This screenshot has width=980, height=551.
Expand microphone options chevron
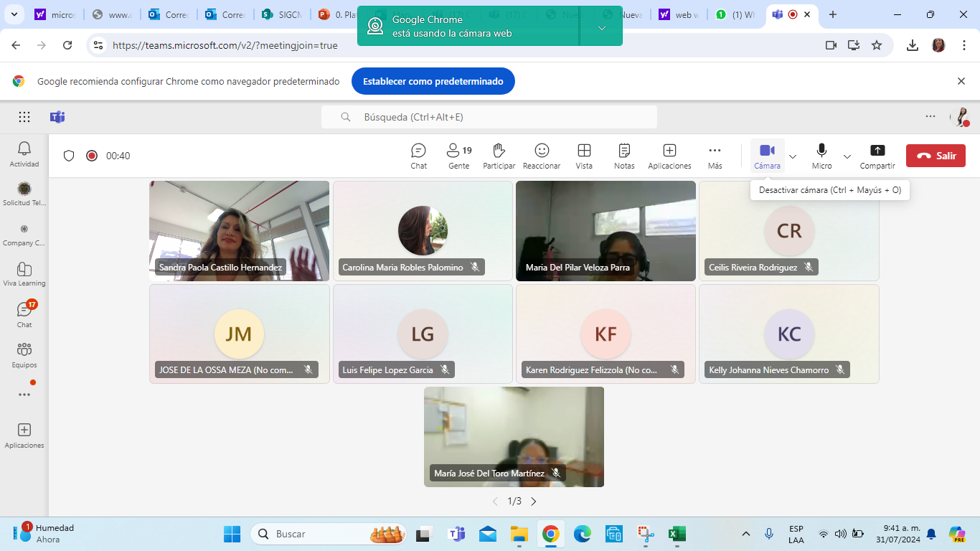click(x=847, y=156)
